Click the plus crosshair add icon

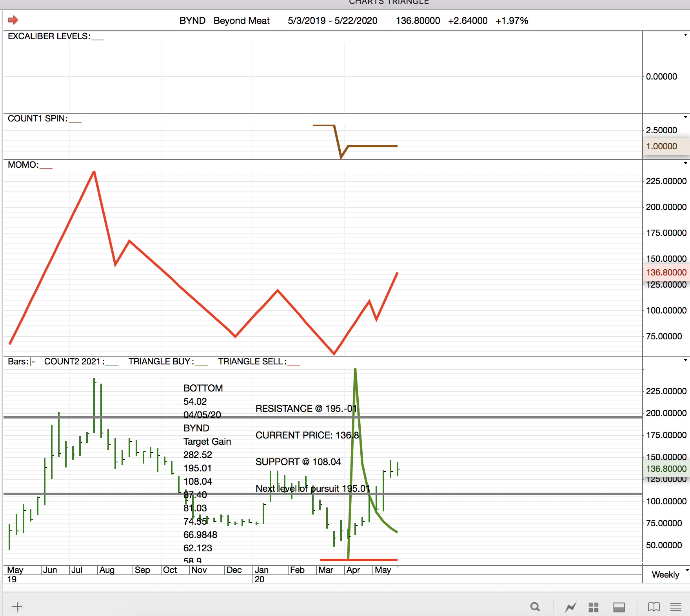(17, 607)
